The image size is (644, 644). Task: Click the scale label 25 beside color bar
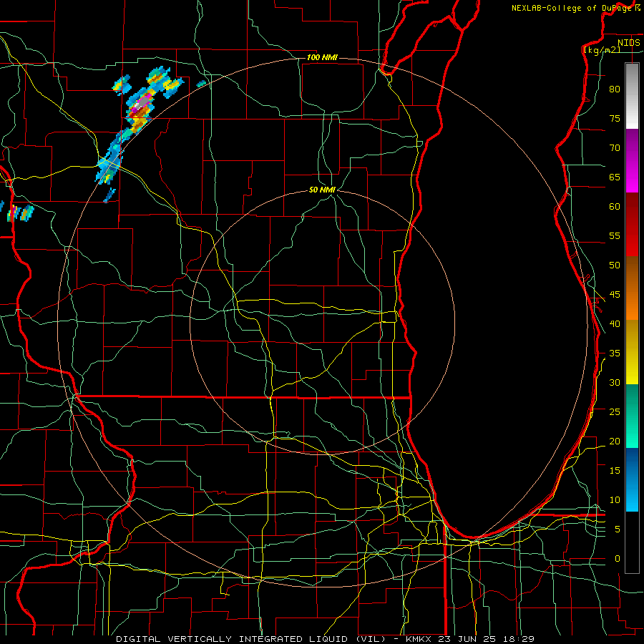click(x=615, y=411)
